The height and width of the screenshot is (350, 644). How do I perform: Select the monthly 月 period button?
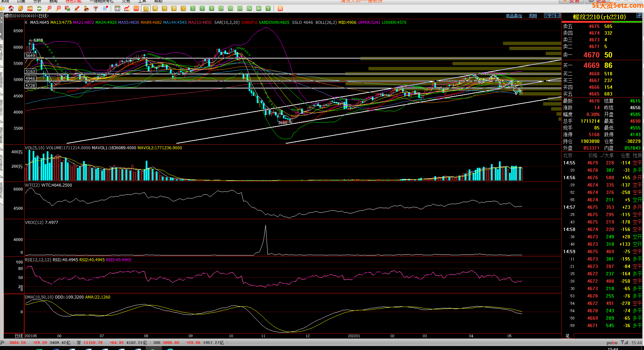tap(165, 8)
